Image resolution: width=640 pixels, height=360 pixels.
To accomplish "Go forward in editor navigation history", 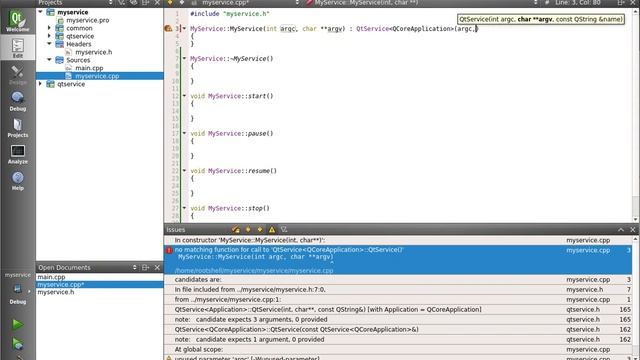I will (182, 3).
